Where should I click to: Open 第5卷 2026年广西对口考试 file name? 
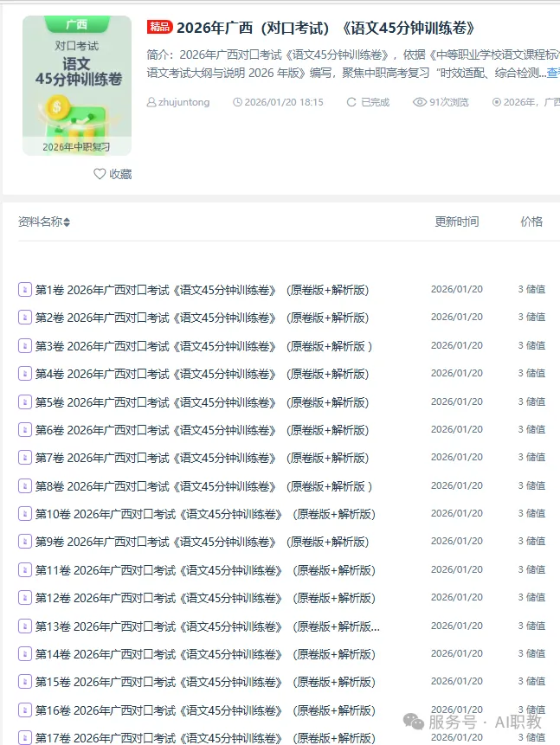point(202,402)
